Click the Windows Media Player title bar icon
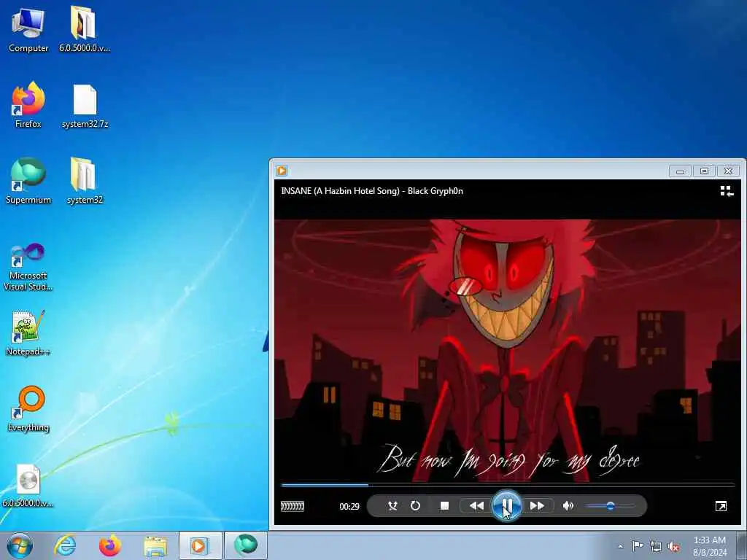747x560 pixels. 282,171
